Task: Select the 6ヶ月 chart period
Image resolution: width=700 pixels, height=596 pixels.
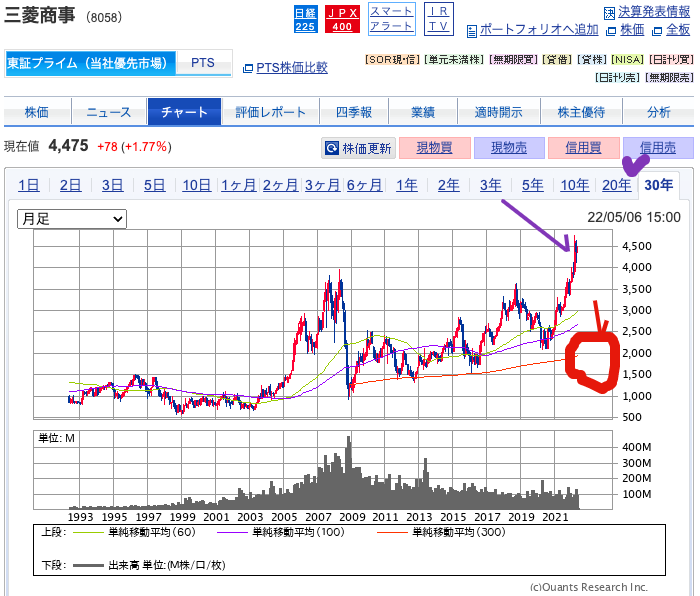Action: 364,185
